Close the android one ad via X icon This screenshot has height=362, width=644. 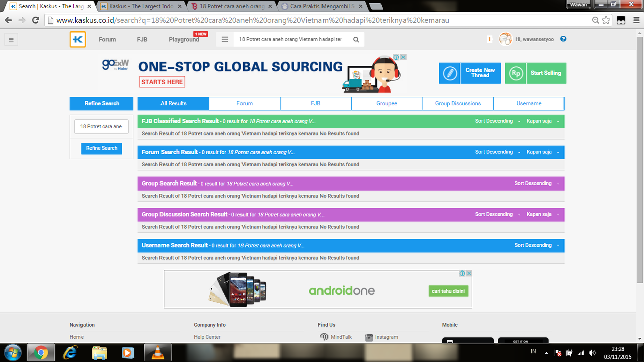[469, 273]
